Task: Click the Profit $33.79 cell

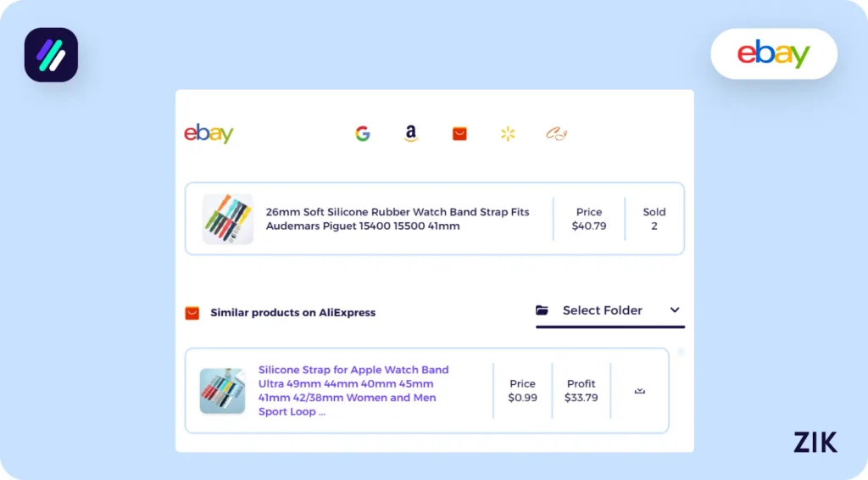Action: click(581, 391)
